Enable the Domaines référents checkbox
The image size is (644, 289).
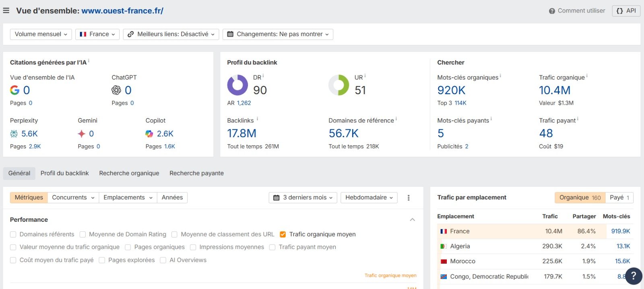click(13, 234)
